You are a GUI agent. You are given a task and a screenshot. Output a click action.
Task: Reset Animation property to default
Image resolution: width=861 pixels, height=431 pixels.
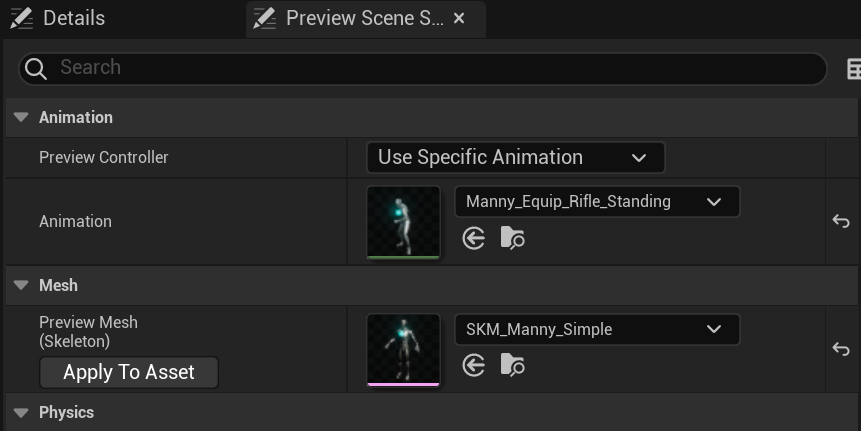(x=840, y=221)
